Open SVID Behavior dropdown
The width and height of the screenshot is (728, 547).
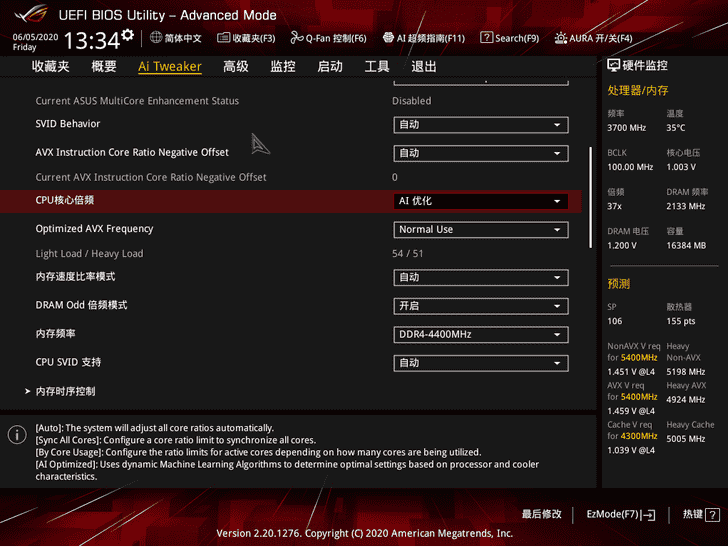coord(481,125)
